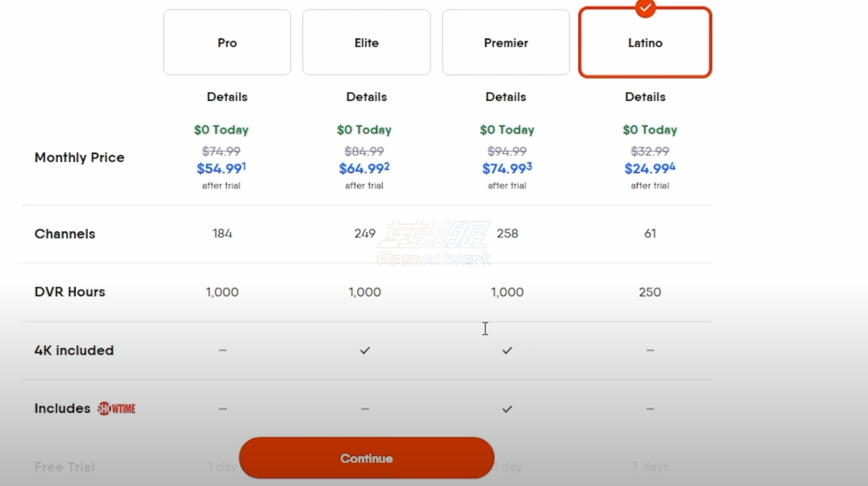Click the Pro 4K dash indicator
This screenshot has height=486, width=868.
pos(222,350)
